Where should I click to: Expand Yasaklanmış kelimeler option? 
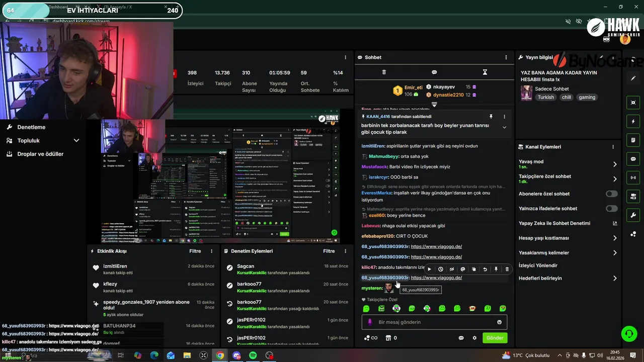615,253
